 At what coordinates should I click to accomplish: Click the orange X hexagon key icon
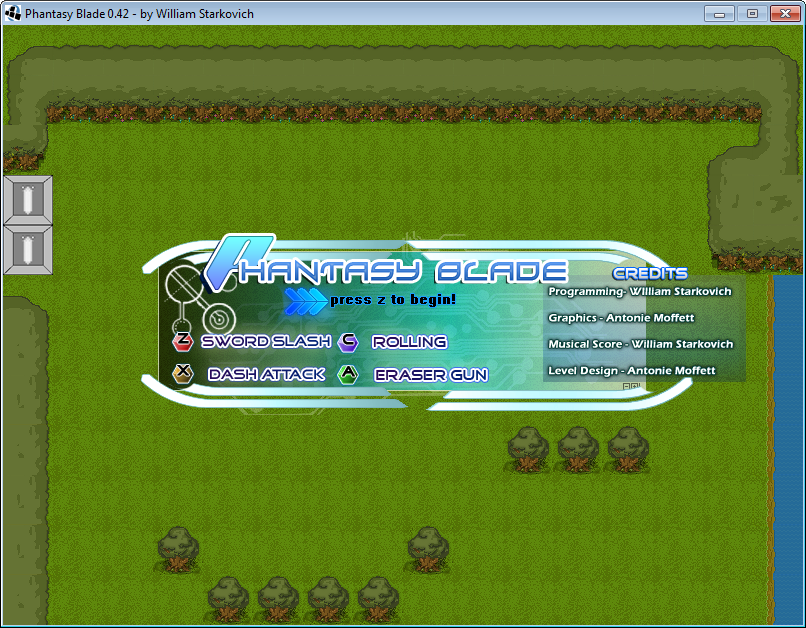[x=183, y=374]
